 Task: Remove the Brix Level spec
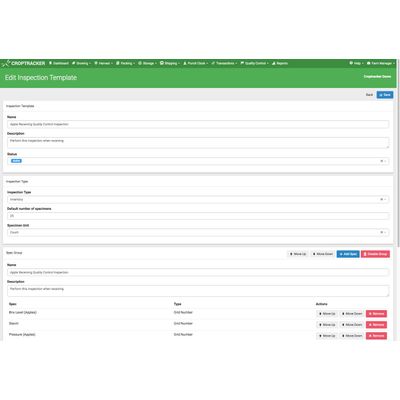click(x=376, y=314)
